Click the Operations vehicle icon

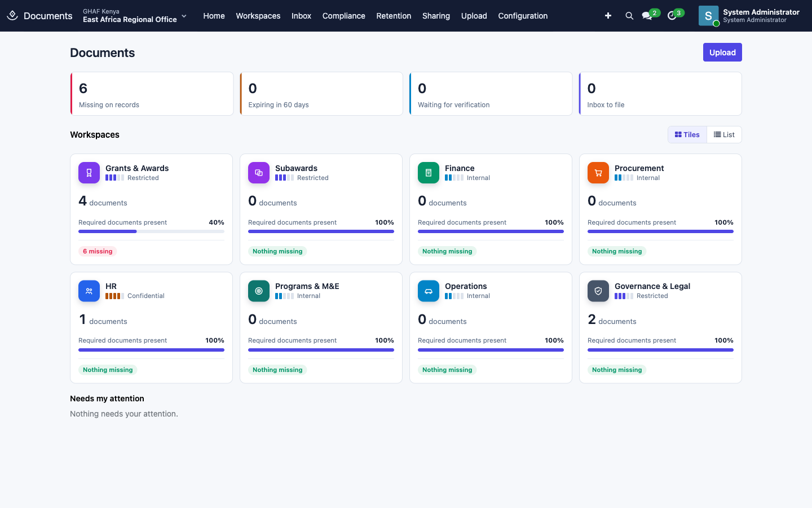point(429,291)
